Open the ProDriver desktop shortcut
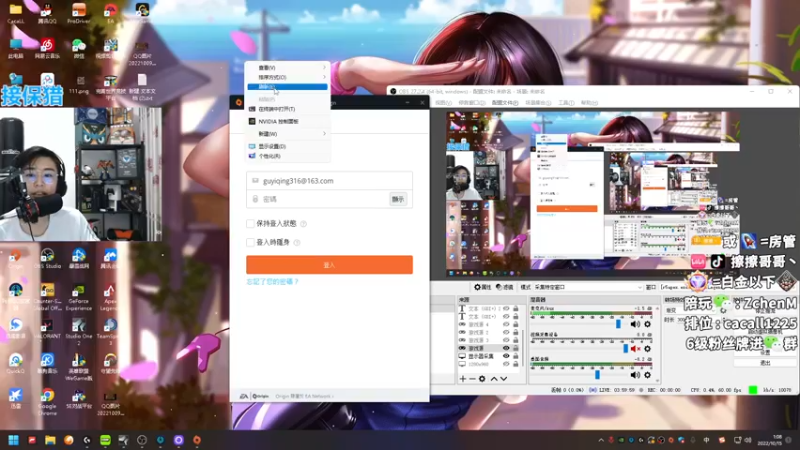Viewport: 800px width, 450px height. [79, 13]
